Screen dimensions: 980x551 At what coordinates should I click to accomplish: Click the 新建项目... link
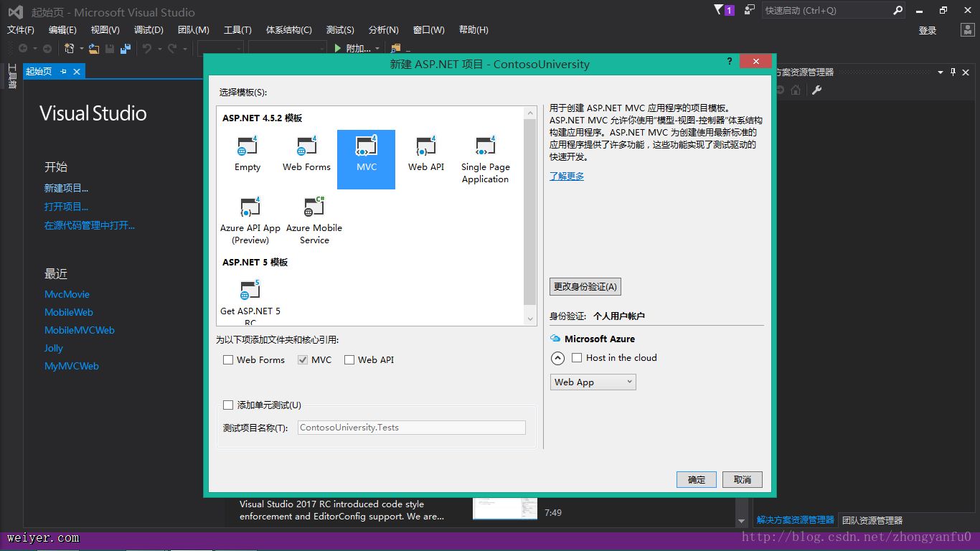click(x=66, y=188)
